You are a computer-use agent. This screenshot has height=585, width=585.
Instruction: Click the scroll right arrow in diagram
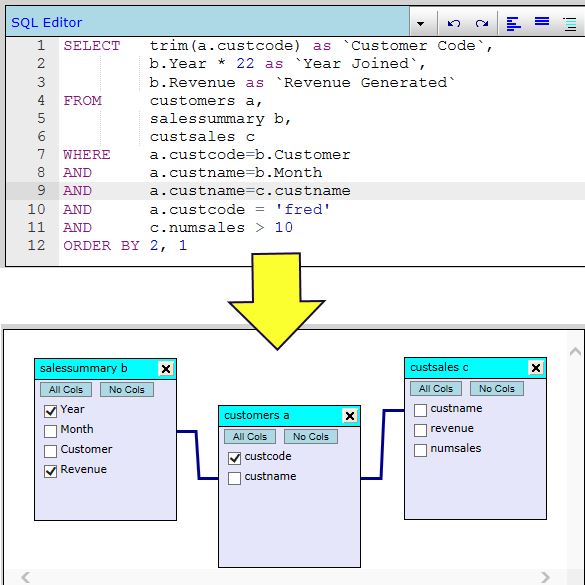tap(545, 577)
